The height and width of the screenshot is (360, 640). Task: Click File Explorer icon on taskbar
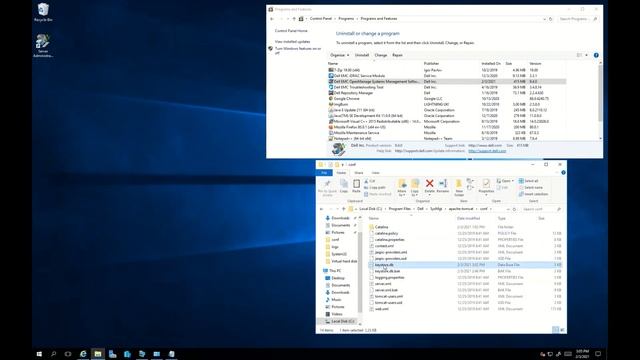[x=98, y=354]
